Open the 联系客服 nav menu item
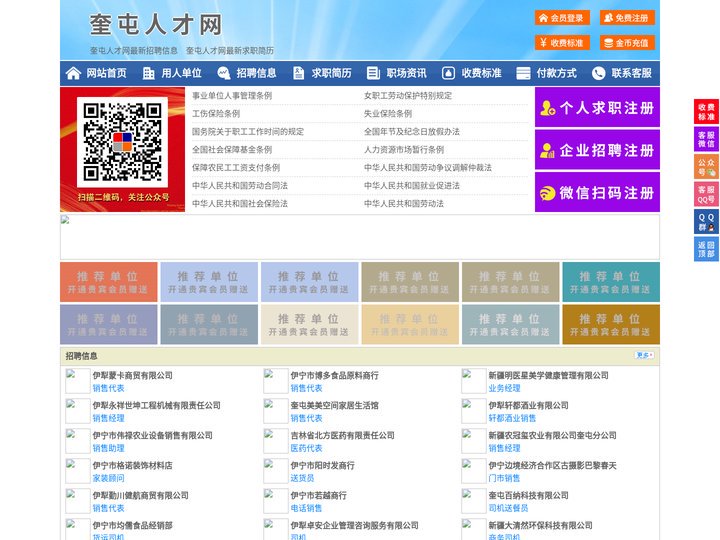This screenshot has width=720, height=540. [622, 73]
